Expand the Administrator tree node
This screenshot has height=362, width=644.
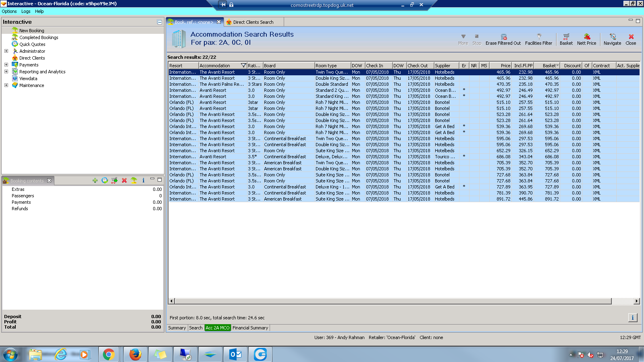coord(6,51)
